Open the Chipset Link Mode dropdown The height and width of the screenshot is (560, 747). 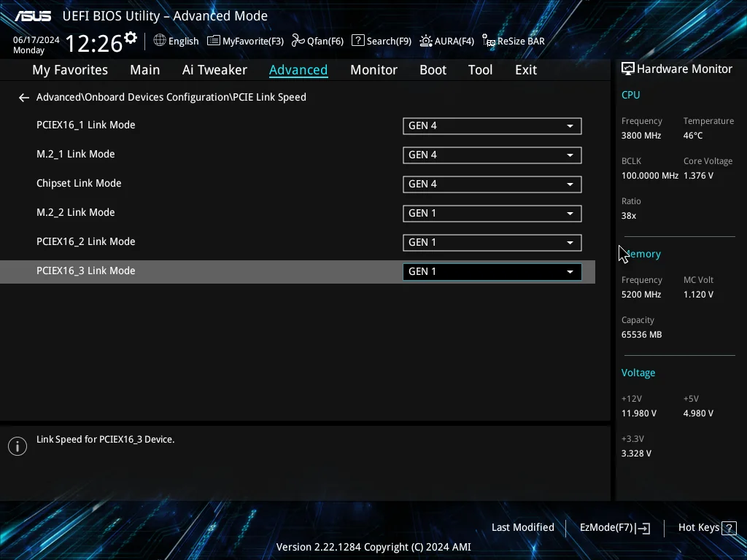[492, 184]
